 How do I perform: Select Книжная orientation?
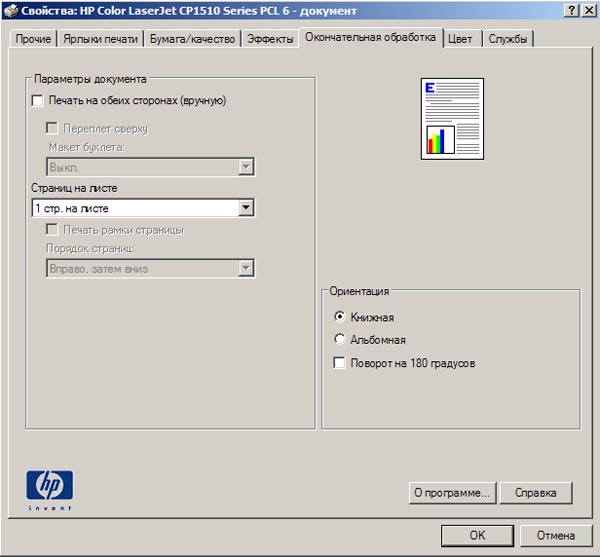coord(339,317)
